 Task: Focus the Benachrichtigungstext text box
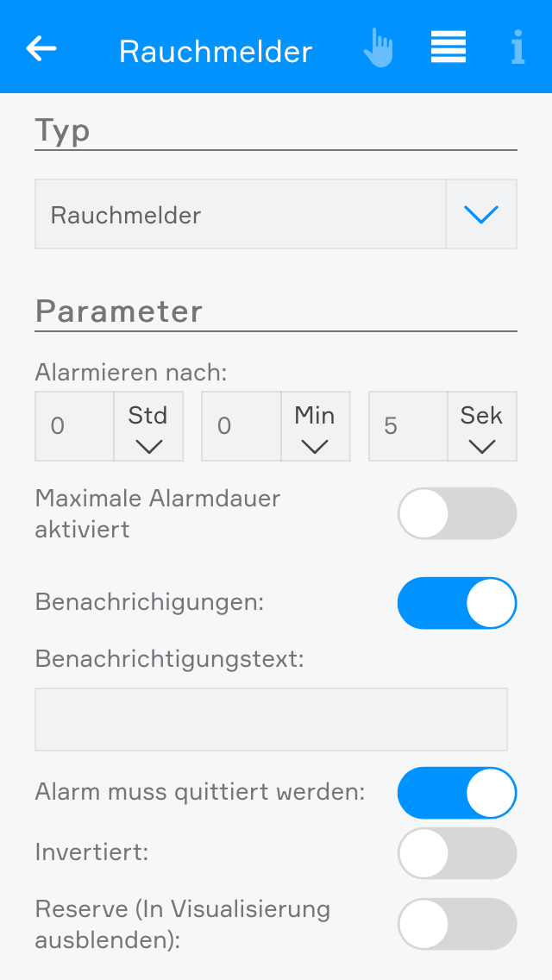(x=271, y=719)
